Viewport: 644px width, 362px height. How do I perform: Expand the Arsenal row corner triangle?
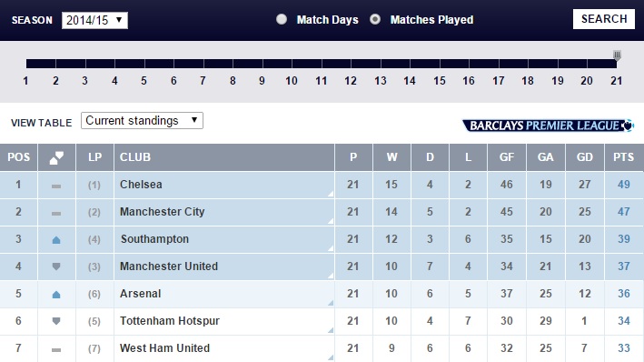point(331,303)
